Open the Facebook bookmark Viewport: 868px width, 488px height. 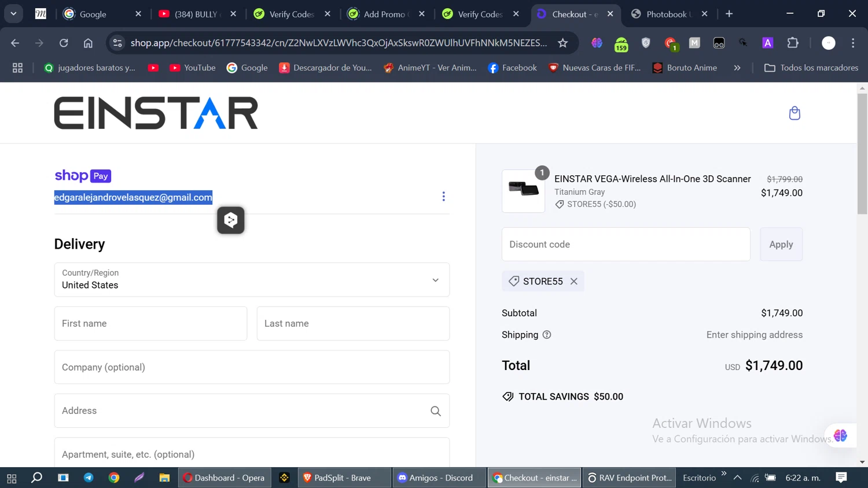513,68
